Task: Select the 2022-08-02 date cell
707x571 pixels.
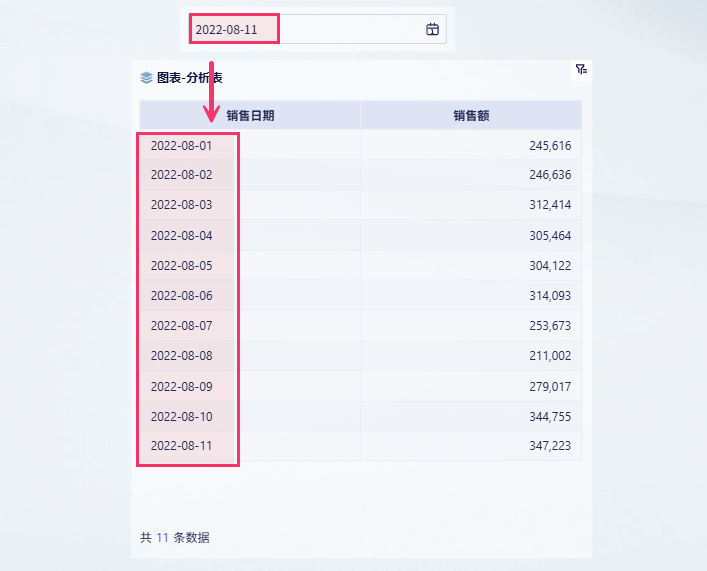Action: [x=182, y=175]
